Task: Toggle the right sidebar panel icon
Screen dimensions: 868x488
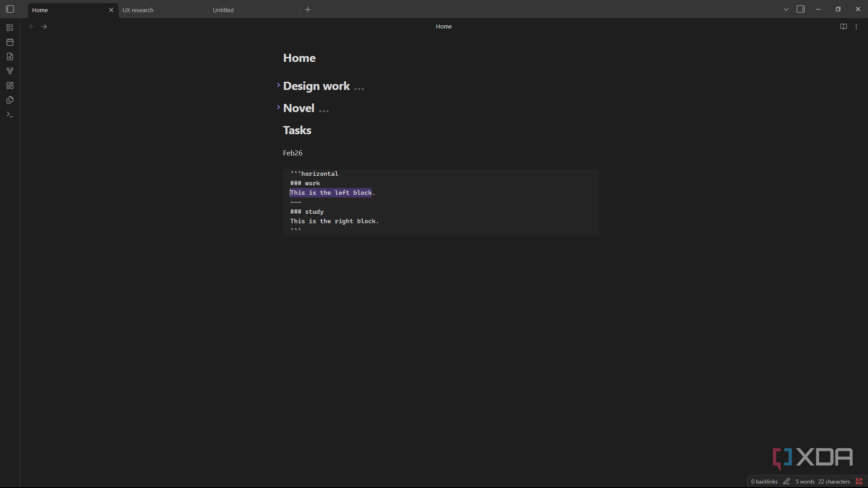Action: [x=801, y=9]
